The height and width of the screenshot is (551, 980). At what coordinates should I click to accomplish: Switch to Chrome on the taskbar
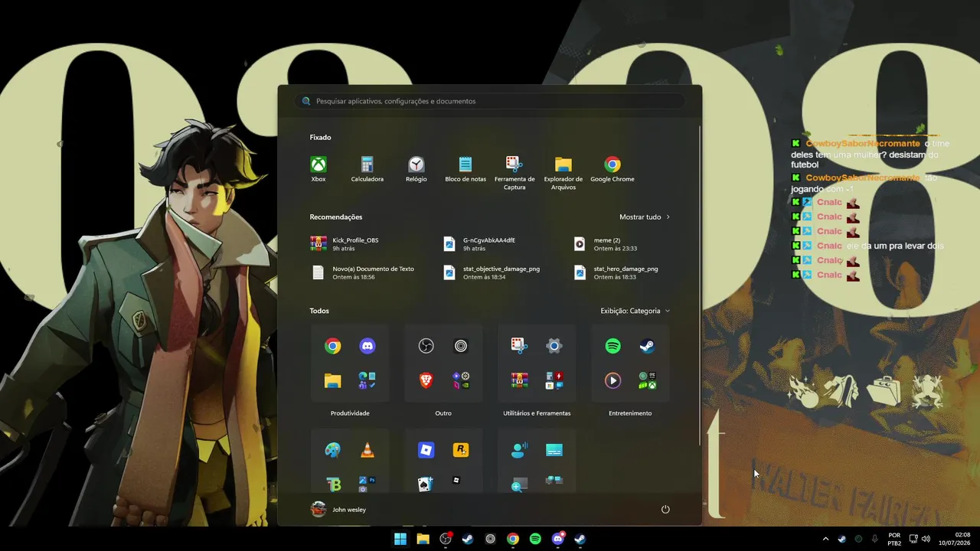(513, 539)
